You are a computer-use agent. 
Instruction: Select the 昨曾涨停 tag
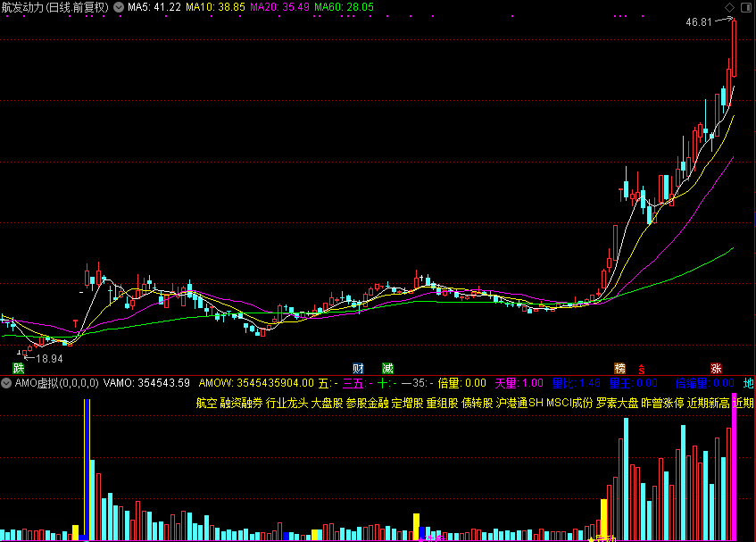pos(662,403)
